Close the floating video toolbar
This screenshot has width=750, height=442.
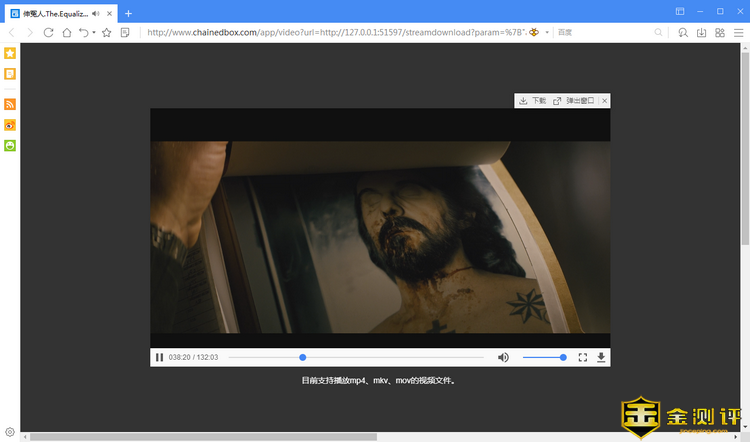pos(604,101)
